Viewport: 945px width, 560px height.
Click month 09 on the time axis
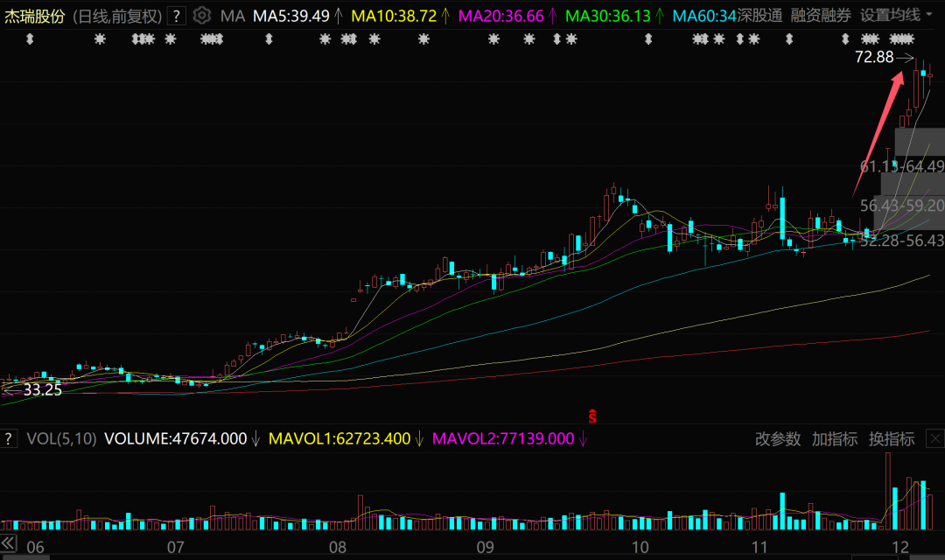pyautogui.click(x=485, y=548)
